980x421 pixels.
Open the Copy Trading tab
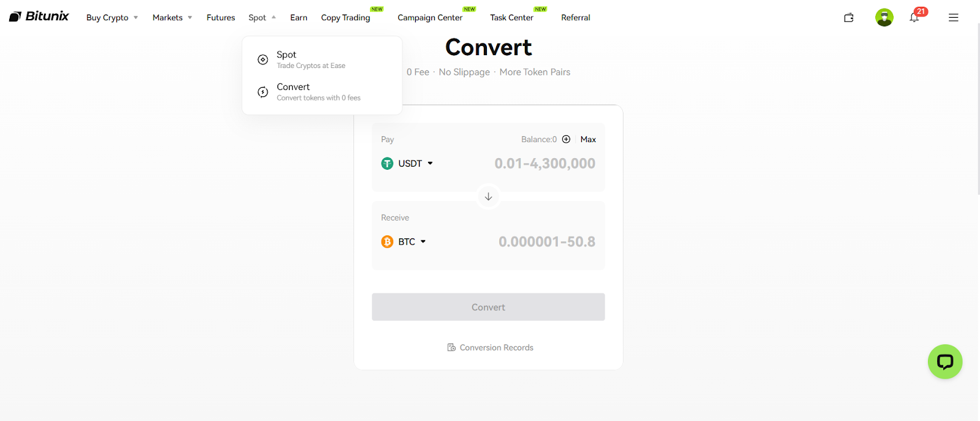coord(345,18)
